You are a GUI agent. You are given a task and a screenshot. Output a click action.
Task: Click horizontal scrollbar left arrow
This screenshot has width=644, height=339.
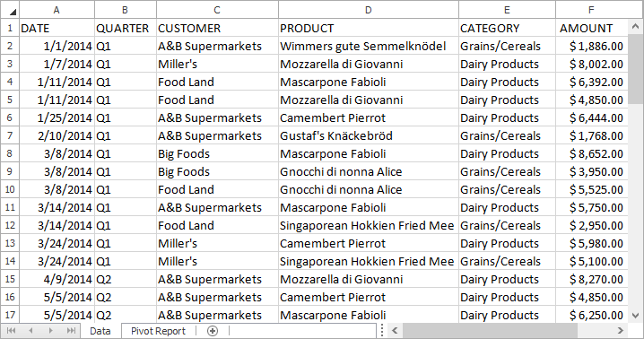tap(395, 331)
